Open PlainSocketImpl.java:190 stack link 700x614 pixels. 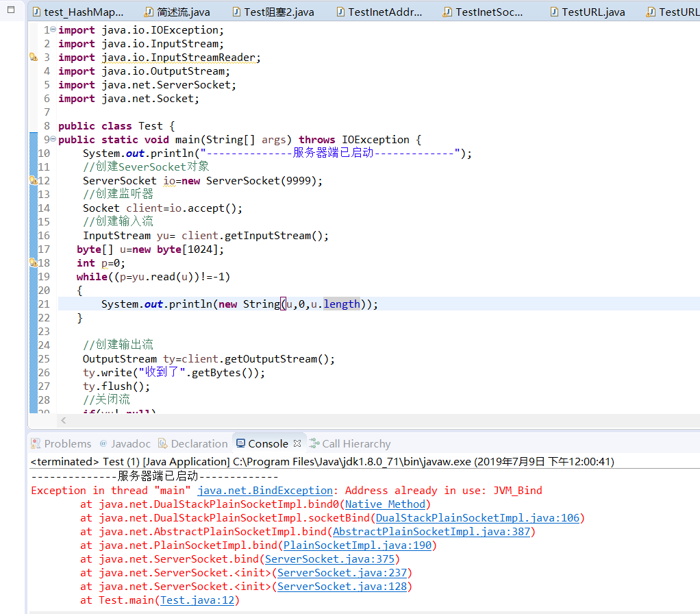[x=358, y=545]
